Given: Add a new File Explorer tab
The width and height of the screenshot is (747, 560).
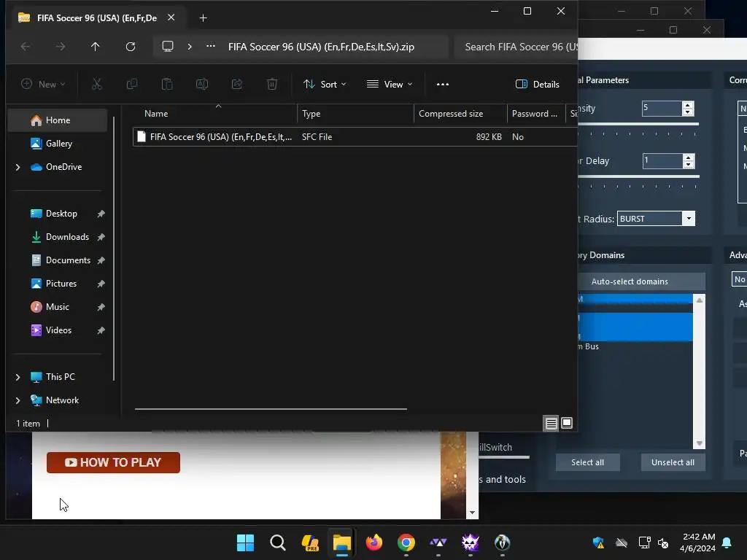Looking at the screenshot, I should tap(203, 18).
